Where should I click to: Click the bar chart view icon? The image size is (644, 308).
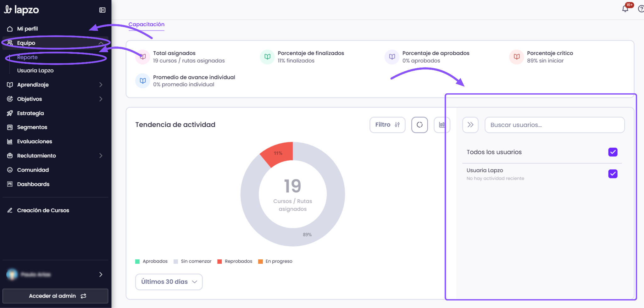coord(442,125)
